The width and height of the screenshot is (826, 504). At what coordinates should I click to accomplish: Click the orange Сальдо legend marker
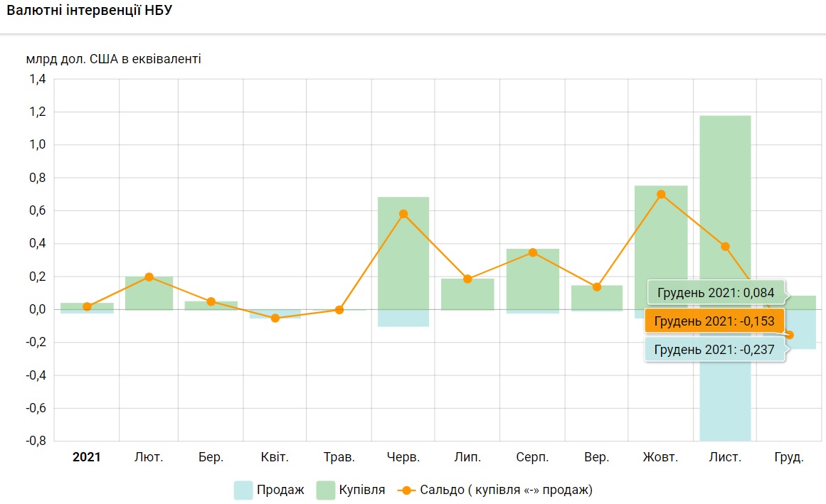pos(407,490)
